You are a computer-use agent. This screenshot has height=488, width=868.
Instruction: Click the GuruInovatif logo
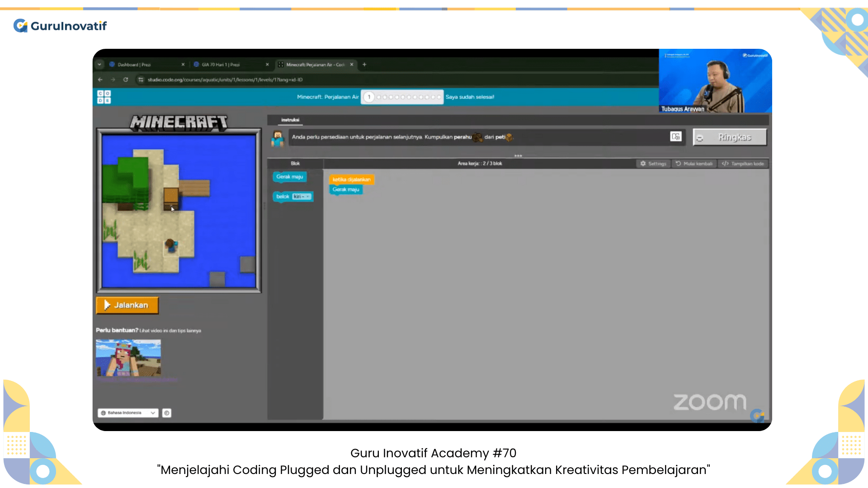click(60, 26)
